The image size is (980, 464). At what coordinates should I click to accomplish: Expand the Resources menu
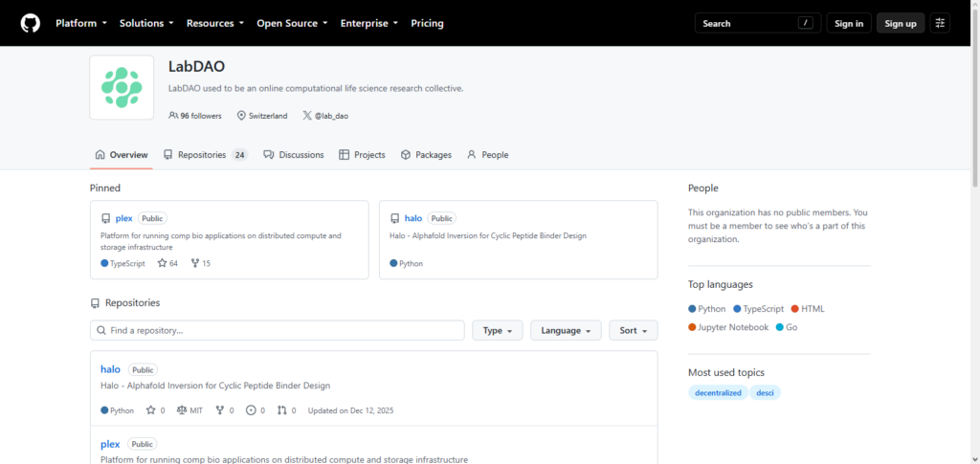pyautogui.click(x=215, y=23)
